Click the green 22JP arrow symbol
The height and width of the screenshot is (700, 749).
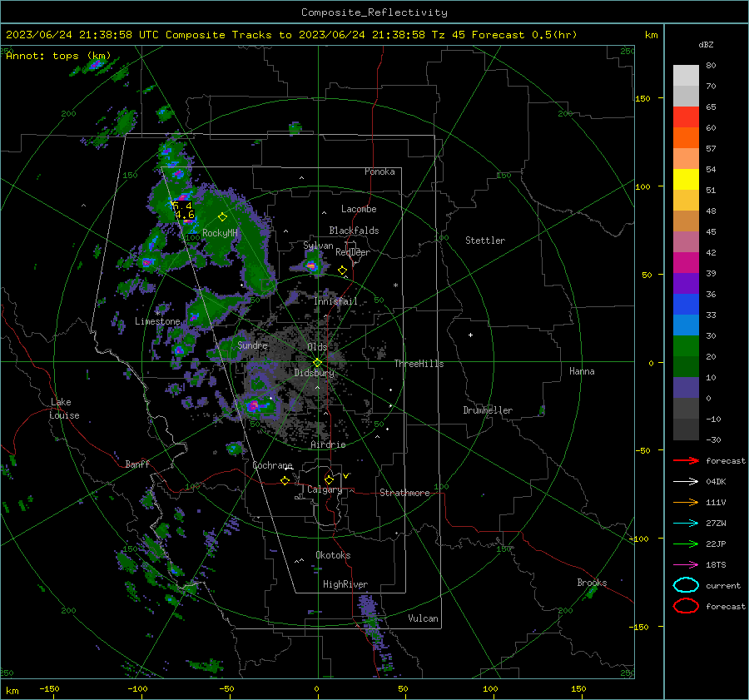pyautogui.click(x=686, y=544)
